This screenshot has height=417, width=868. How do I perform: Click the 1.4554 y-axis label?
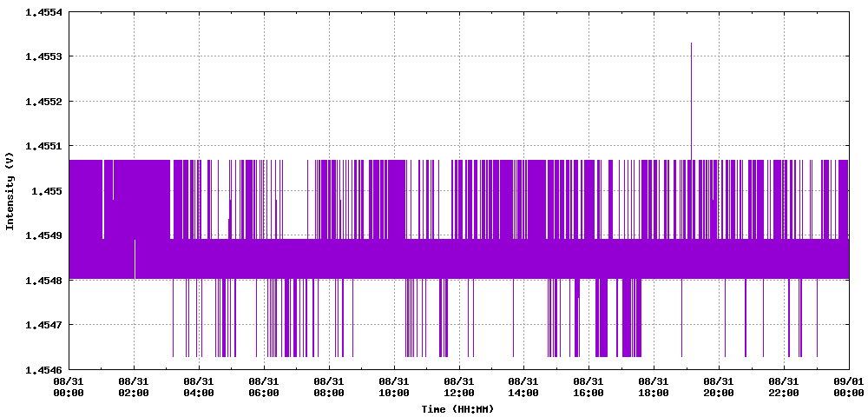(45, 11)
